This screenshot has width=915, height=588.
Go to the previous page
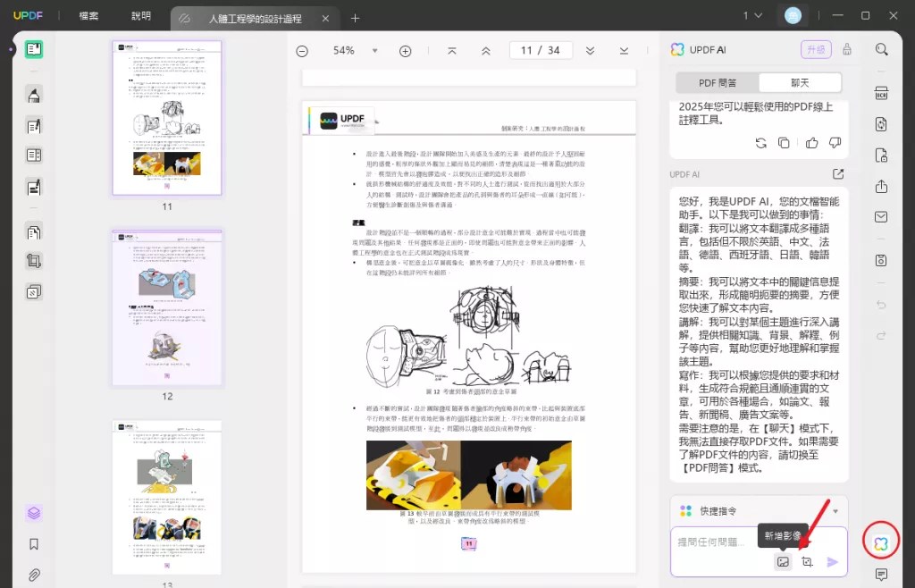click(x=485, y=51)
